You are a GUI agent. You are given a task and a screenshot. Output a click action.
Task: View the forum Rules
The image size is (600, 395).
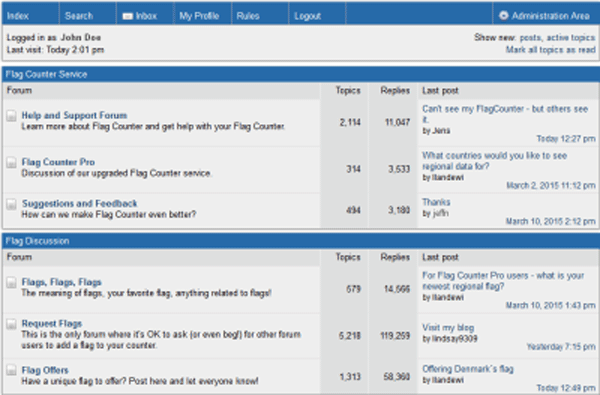248,16
